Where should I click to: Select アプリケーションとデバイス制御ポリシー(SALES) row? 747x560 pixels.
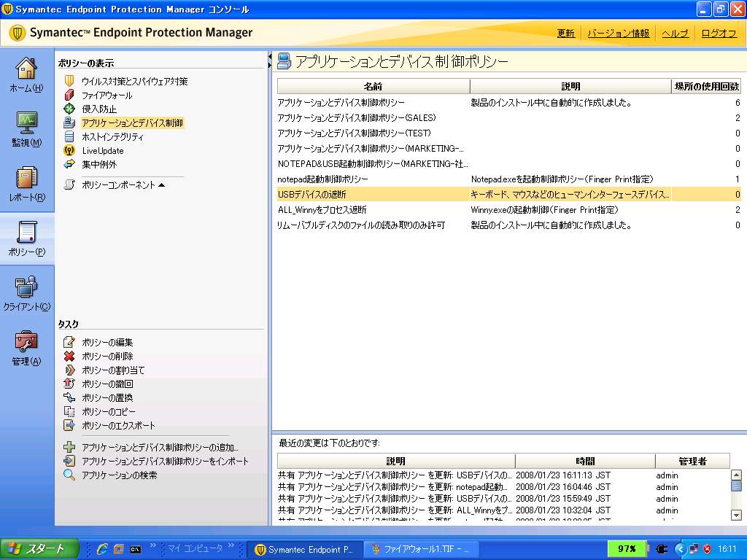point(508,117)
